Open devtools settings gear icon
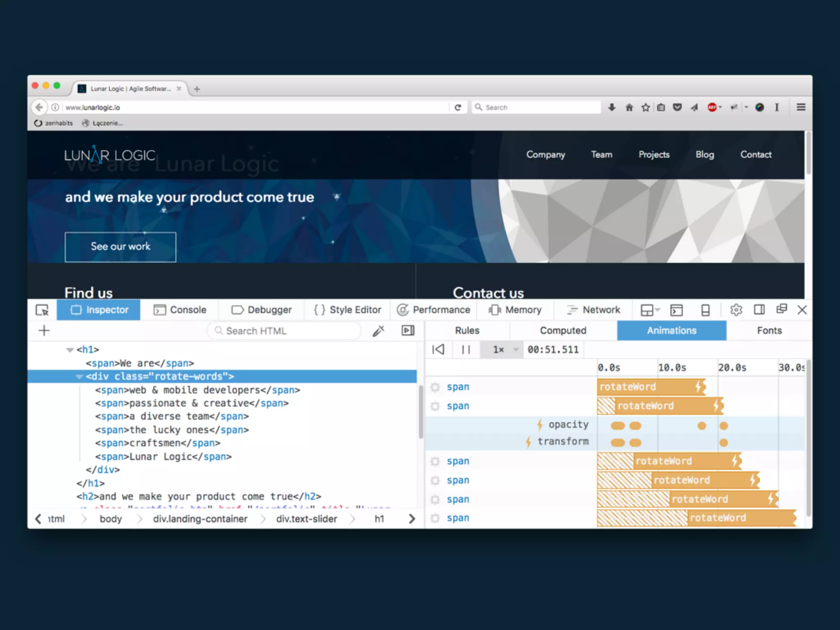840x630 pixels. click(x=736, y=310)
